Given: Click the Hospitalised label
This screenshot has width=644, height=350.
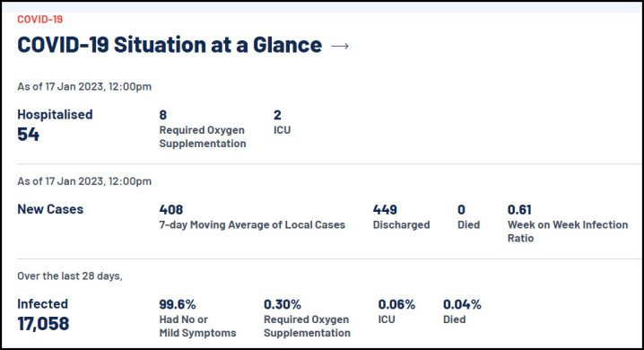Looking at the screenshot, I should (55, 115).
